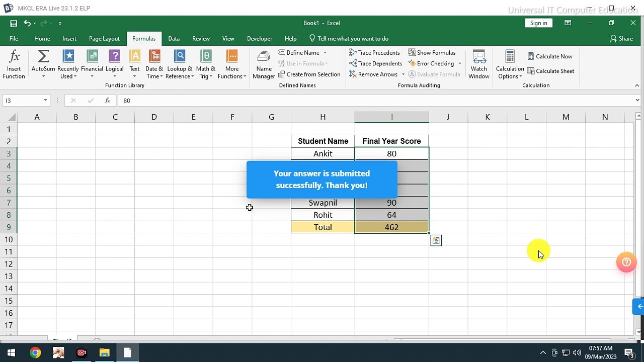The height and width of the screenshot is (362, 644).
Task: Switch to the Page Layout tab
Action: pos(104,39)
